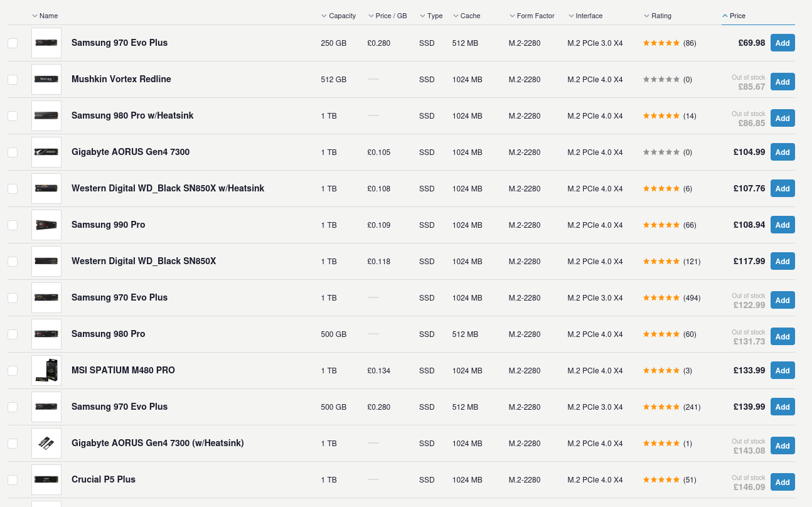Click the grey star rating for Gigabyte AORUS Gen4 7300
812x507 pixels.
[661, 152]
